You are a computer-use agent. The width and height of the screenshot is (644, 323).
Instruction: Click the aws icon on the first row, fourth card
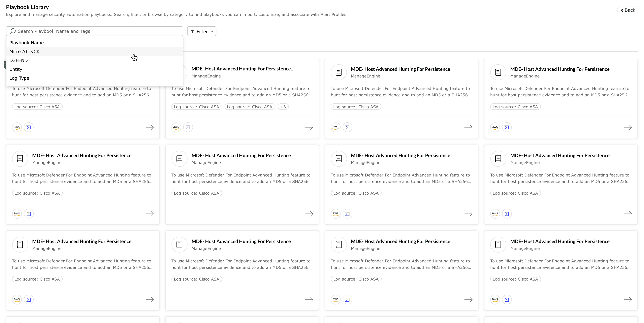(495, 127)
